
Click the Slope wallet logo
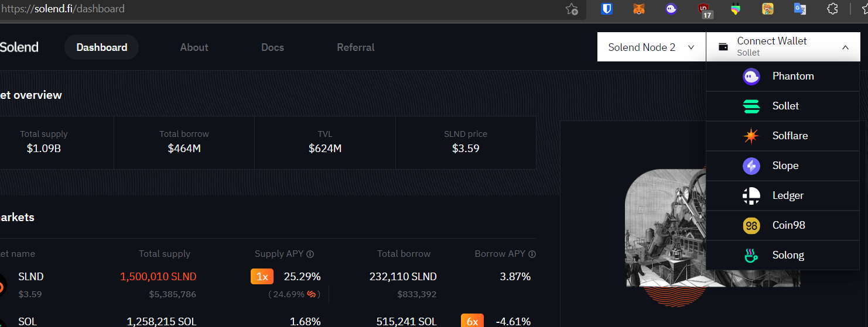click(x=751, y=166)
